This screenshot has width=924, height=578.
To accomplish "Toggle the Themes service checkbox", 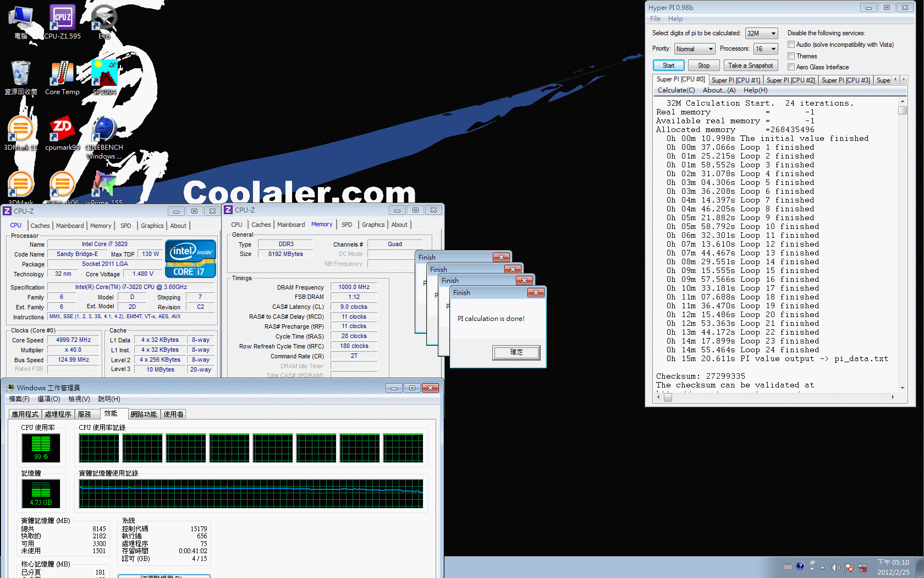I will click(x=791, y=56).
